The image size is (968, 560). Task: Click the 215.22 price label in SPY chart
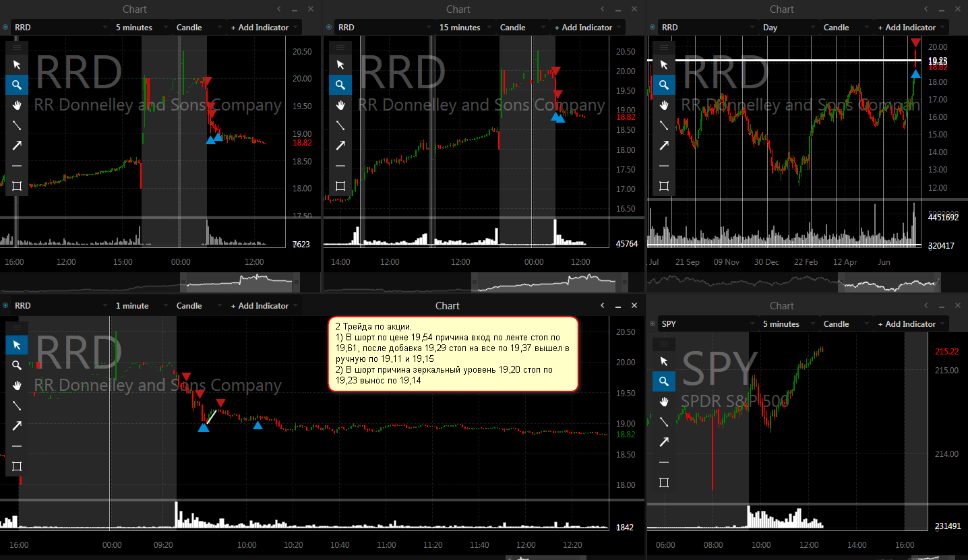click(946, 352)
